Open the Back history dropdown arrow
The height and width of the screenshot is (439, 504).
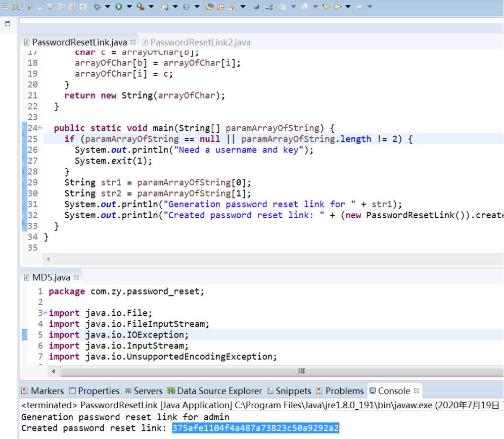coord(348,7)
